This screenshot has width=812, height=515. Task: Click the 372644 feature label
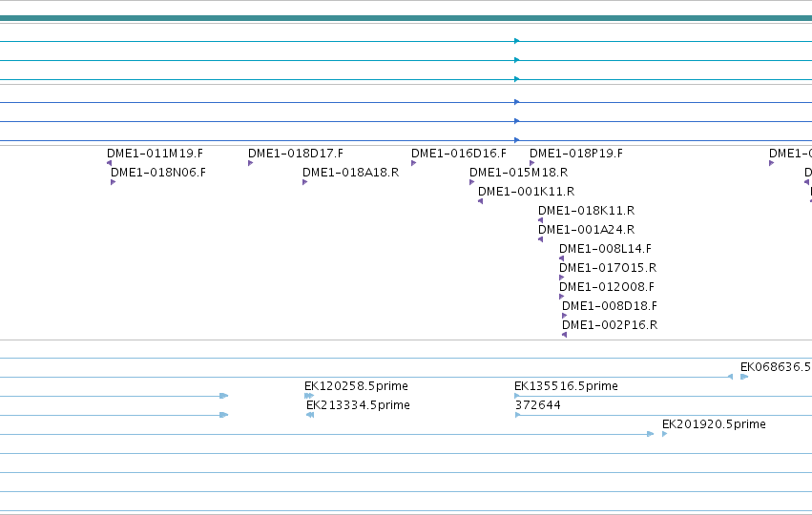(537, 405)
